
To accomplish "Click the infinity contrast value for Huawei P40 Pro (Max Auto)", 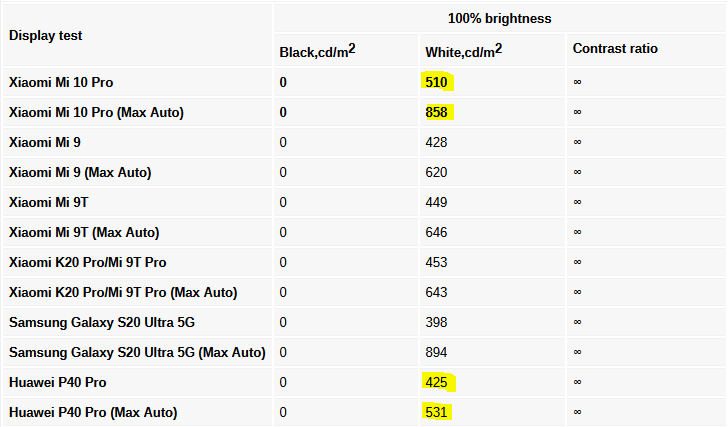I will click(578, 412).
